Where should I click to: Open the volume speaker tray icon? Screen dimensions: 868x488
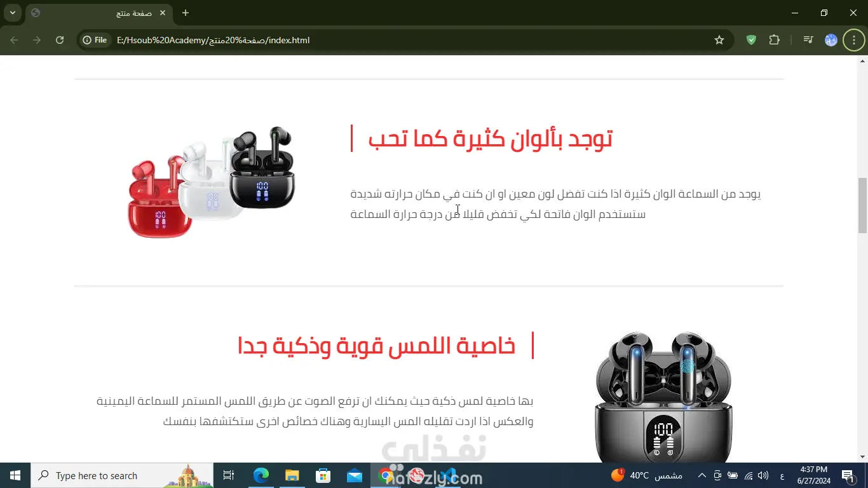pyautogui.click(x=763, y=475)
